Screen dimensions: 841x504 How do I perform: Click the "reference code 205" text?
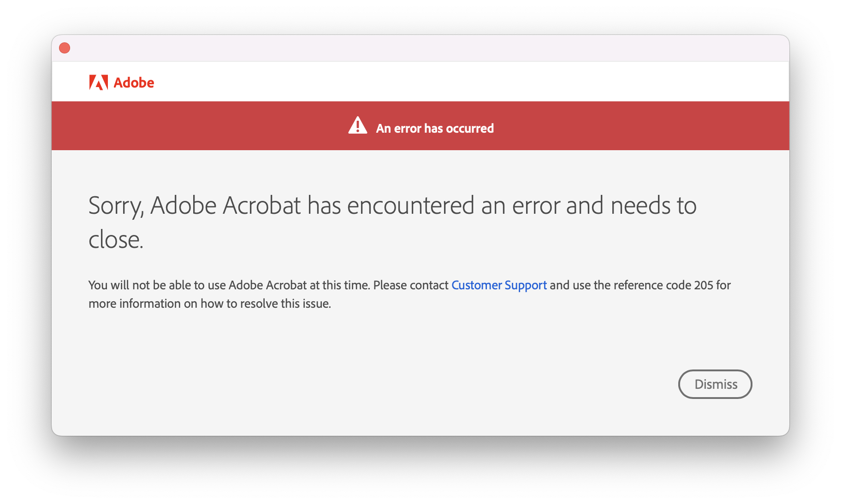[663, 285]
